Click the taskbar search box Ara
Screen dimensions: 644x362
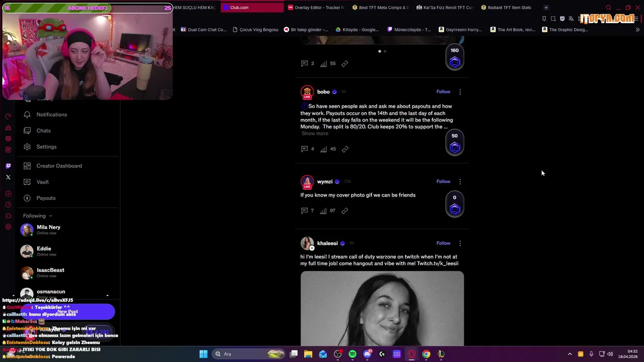250,354
